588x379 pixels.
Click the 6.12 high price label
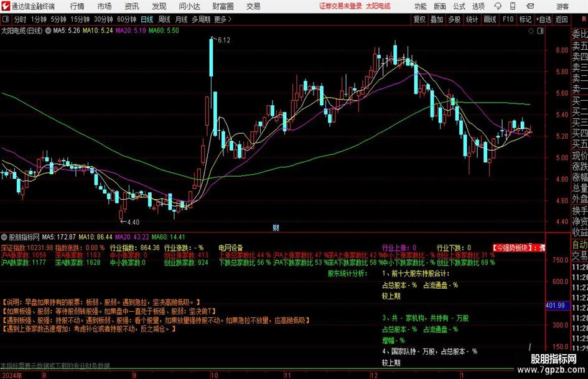(223, 40)
